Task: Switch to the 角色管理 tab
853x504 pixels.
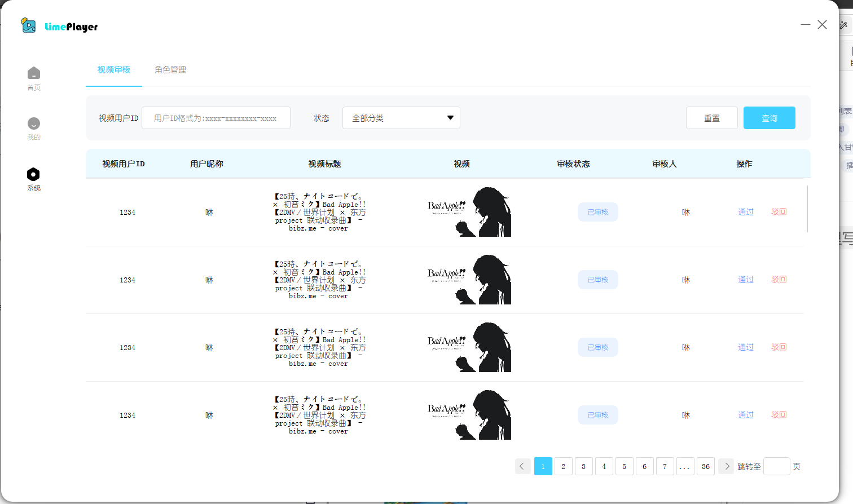Action: pyautogui.click(x=170, y=70)
